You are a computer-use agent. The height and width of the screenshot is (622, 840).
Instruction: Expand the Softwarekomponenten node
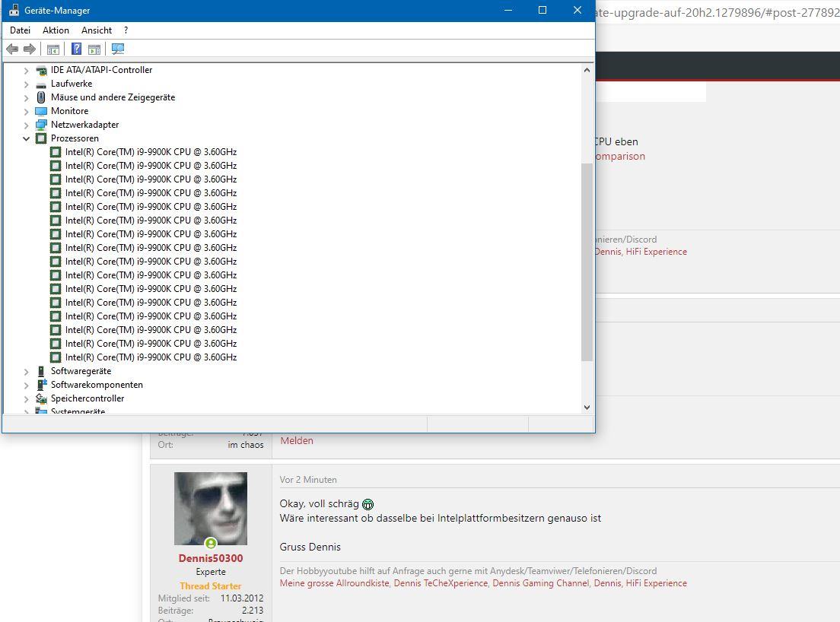26,385
